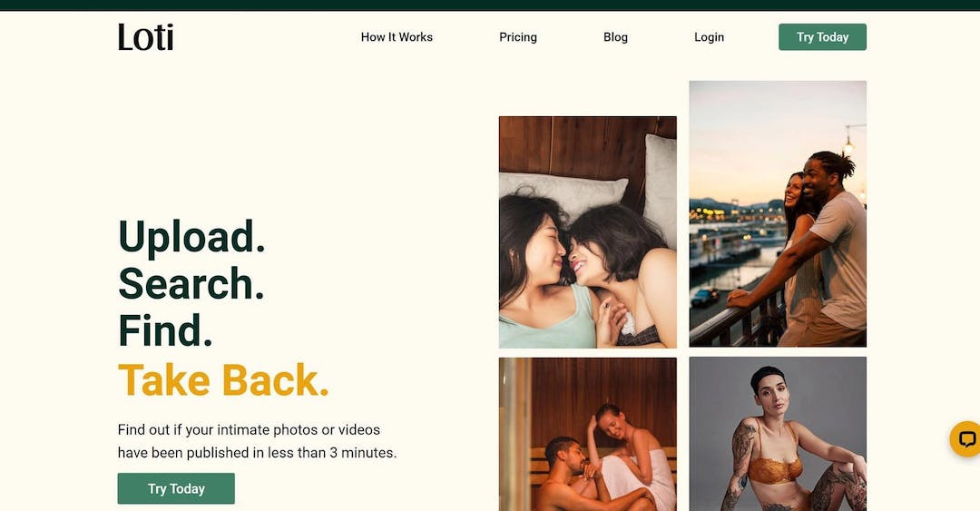This screenshot has width=980, height=511.
Task: Open the chat support bubble icon
Action: pos(965,439)
